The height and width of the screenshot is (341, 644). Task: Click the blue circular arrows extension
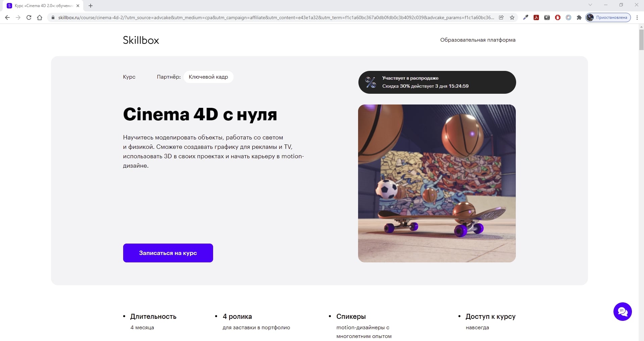point(568,17)
